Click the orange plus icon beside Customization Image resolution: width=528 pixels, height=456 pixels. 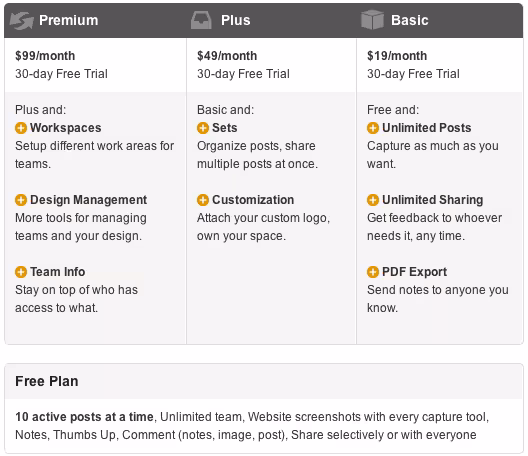tap(203, 200)
